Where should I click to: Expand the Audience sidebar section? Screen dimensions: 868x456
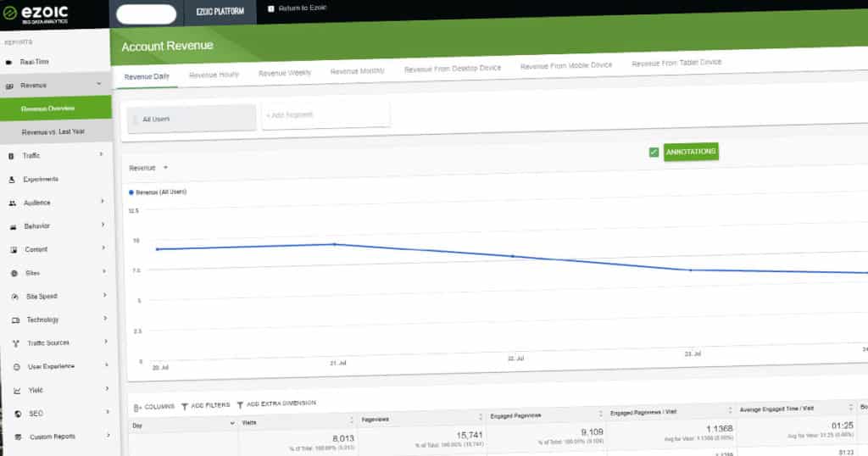[x=103, y=202]
